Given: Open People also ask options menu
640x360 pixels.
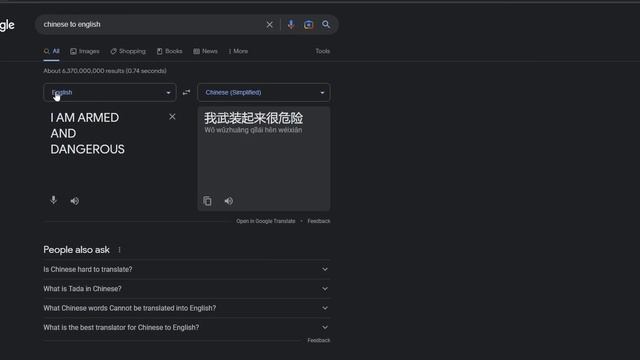Looking at the screenshot, I should coord(119,250).
